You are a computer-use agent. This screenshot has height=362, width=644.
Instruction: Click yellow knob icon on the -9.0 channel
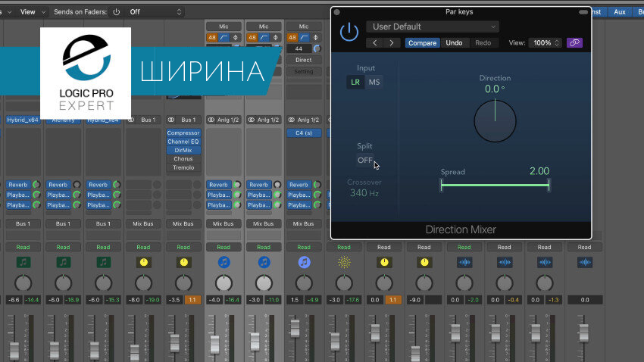click(x=424, y=262)
